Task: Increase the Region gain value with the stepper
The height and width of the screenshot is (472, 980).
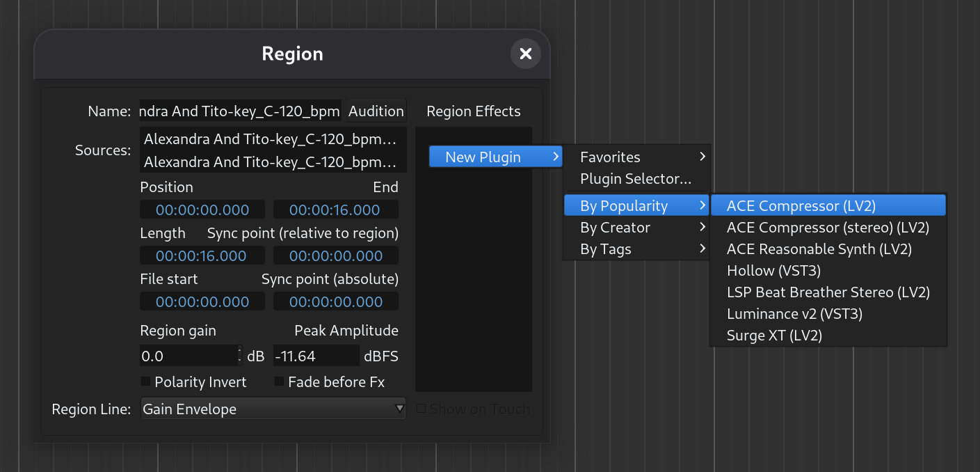Action: tap(239, 352)
